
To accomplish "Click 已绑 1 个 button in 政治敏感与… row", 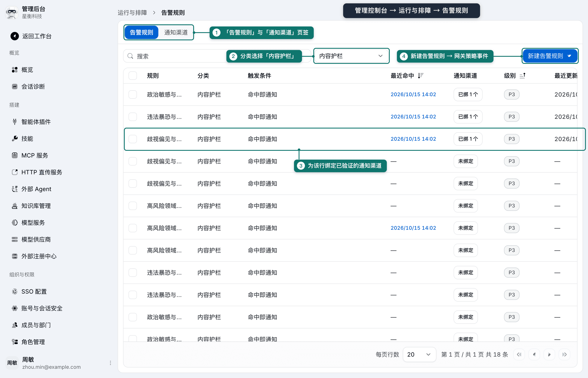I will (468, 94).
